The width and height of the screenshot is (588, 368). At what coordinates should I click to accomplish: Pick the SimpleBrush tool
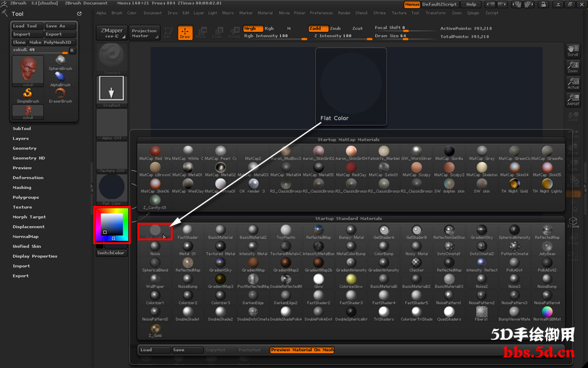(x=28, y=96)
